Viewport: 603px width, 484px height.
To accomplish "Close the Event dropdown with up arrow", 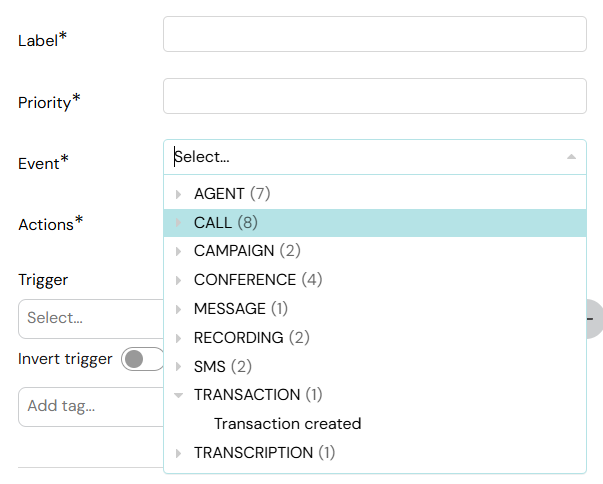I will click(x=571, y=157).
